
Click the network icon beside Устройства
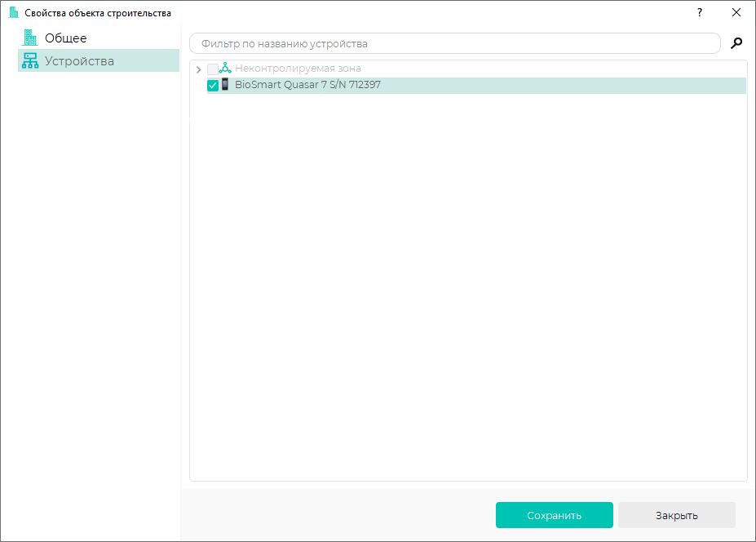[30, 61]
